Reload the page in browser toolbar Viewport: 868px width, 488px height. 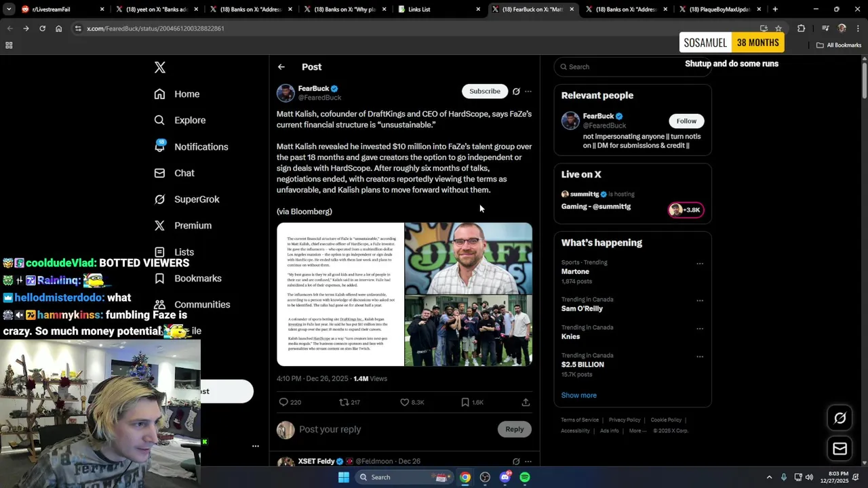pos(42,28)
